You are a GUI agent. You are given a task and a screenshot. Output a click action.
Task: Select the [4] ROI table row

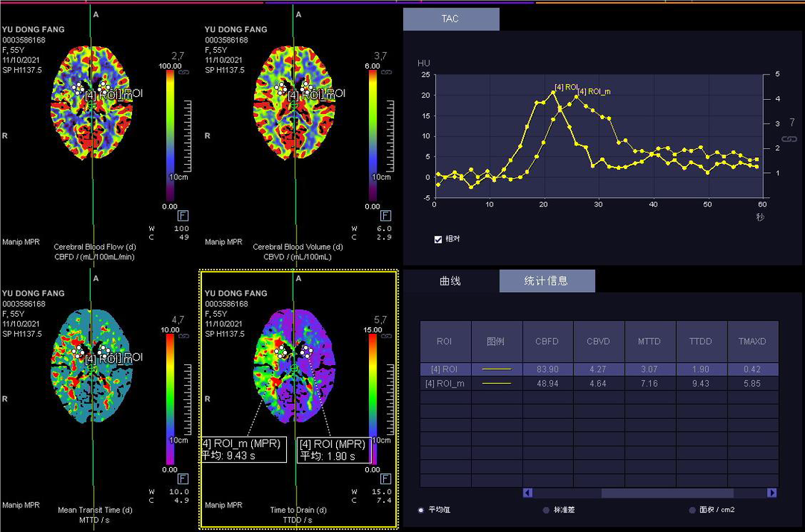(599, 370)
